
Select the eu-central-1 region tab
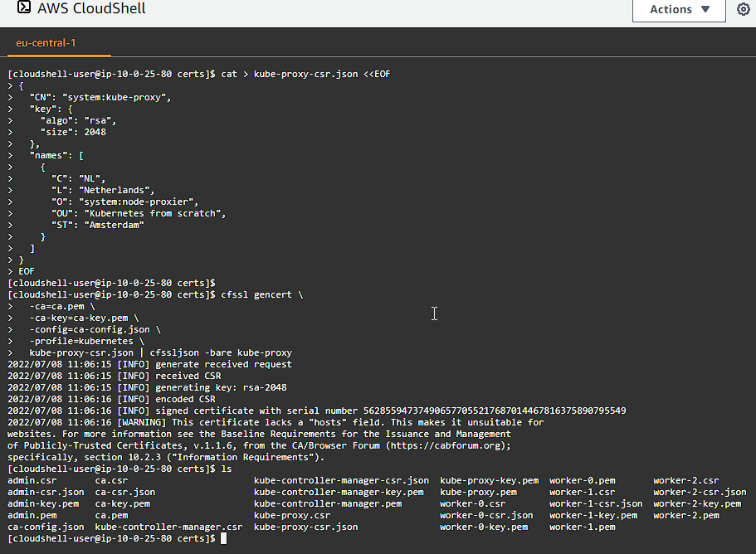coord(45,42)
